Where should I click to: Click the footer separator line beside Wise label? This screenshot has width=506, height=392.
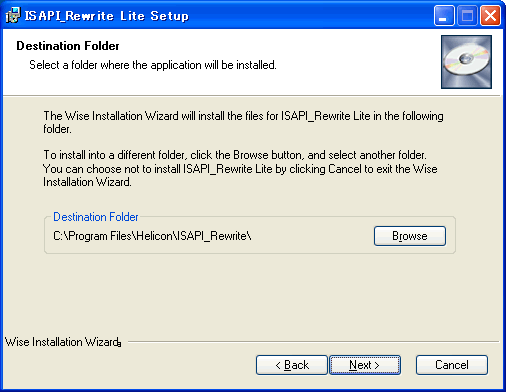(313, 342)
